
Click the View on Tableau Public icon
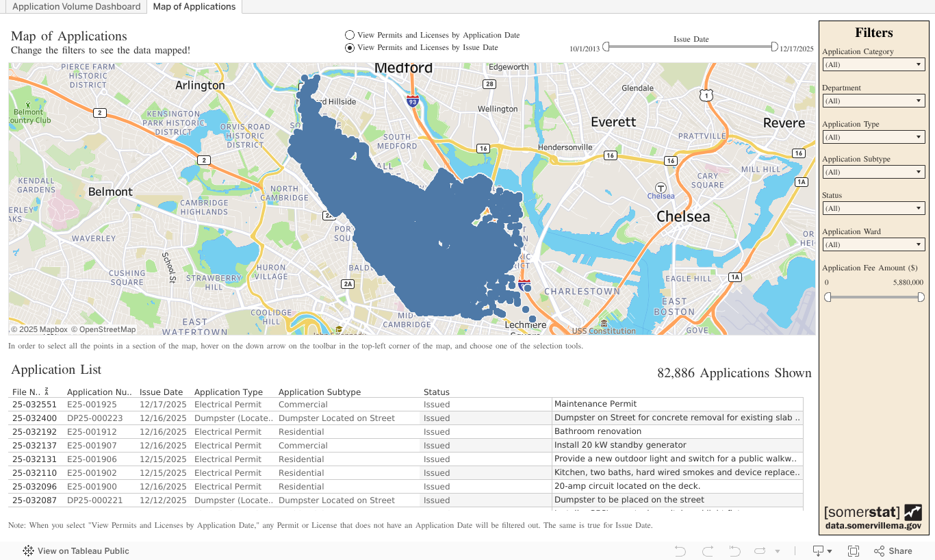click(28, 551)
